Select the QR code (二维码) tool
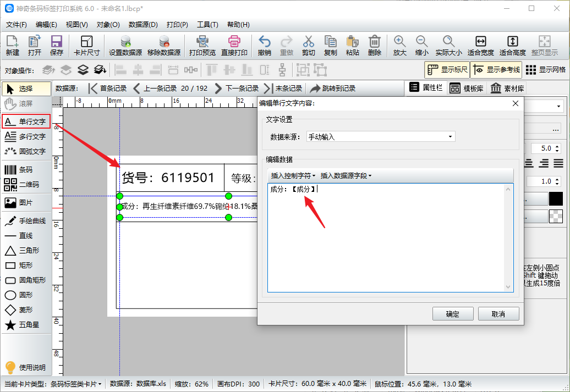The width and height of the screenshot is (570, 392). click(x=26, y=185)
